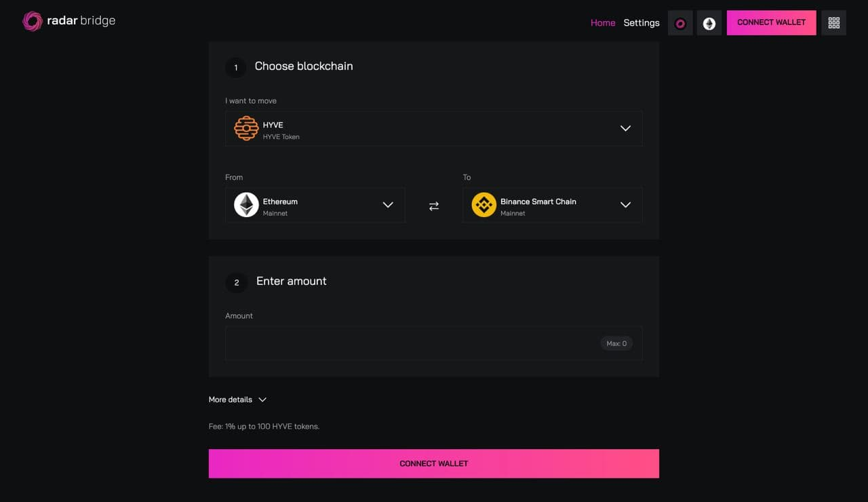Screen dimensions: 868x502
Task: Click the Binance Smart Chain logo icon
Action: [x=484, y=205]
